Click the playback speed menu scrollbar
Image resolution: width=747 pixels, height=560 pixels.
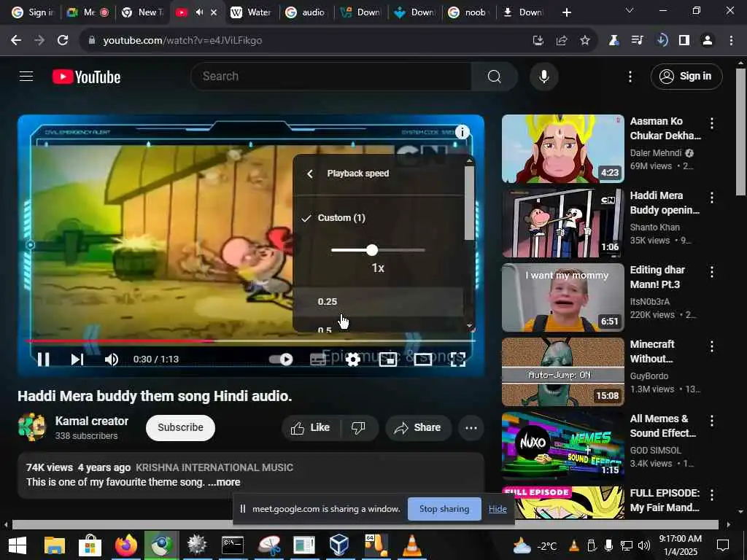[469, 203]
